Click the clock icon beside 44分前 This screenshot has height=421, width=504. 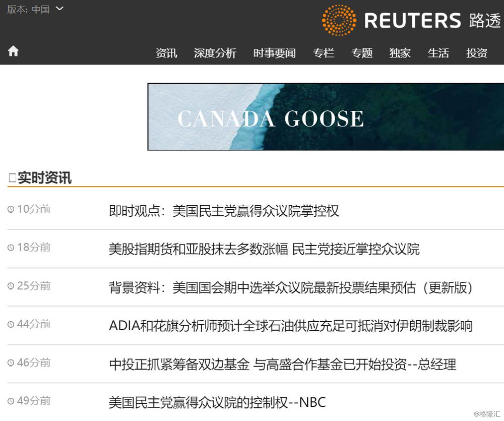click(x=11, y=324)
